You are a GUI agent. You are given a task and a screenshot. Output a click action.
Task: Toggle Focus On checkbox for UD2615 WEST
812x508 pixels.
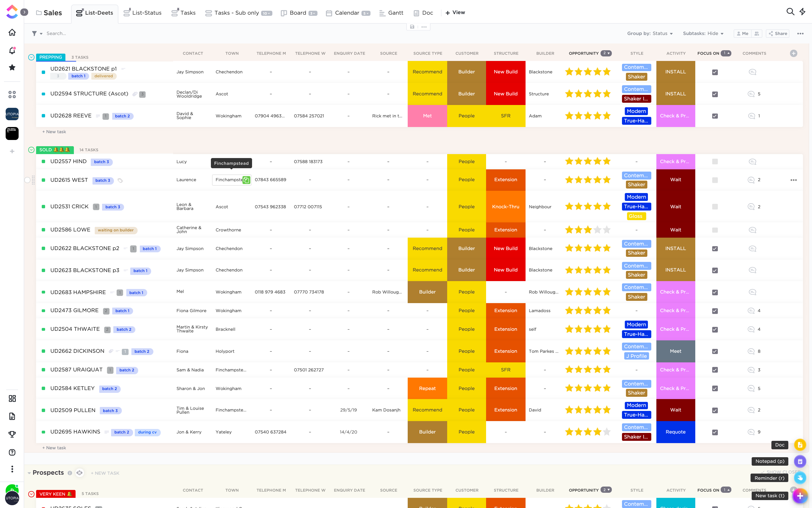[x=715, y=180]
